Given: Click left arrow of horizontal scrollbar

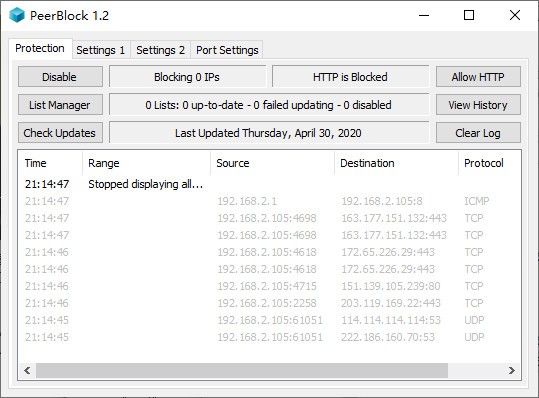Looking at the screenshot, I should tap(27, 371).
